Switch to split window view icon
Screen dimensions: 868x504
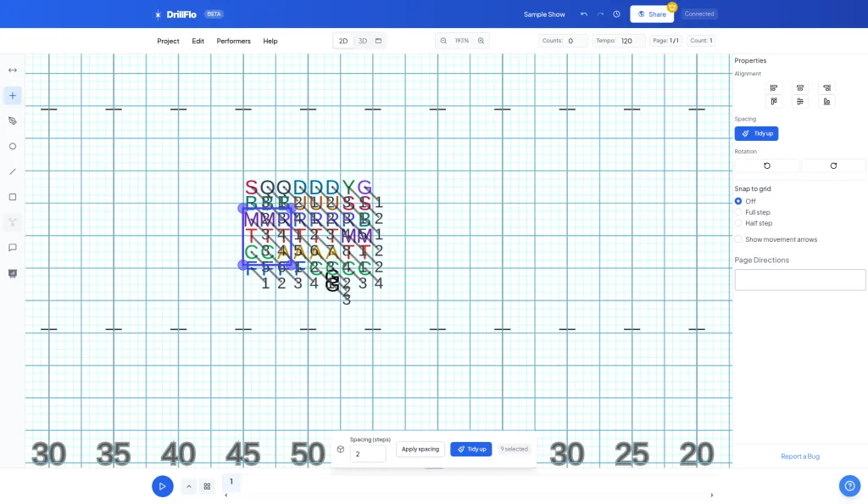pos(379,41)
